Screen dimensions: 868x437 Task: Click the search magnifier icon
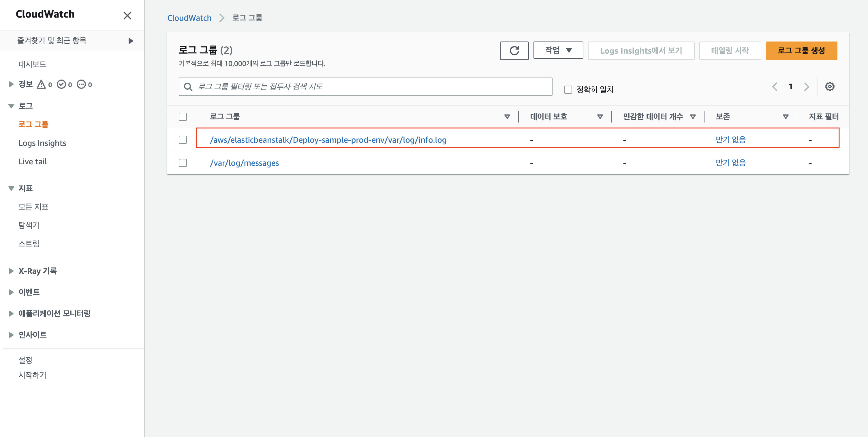188,87
